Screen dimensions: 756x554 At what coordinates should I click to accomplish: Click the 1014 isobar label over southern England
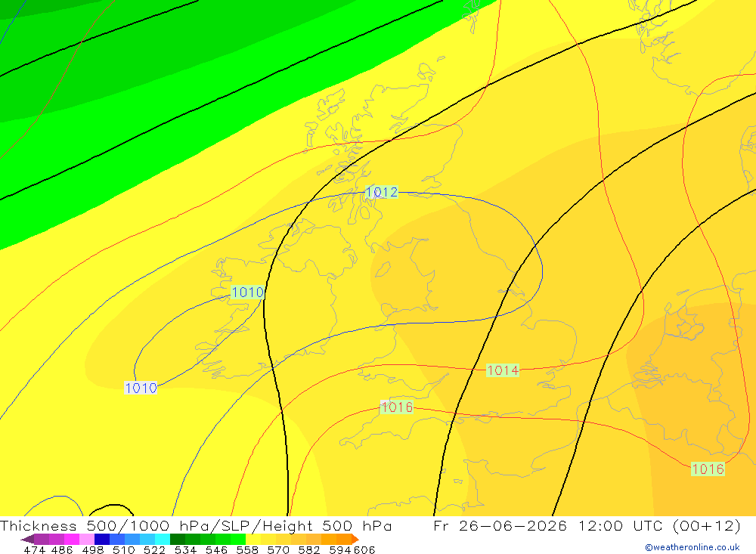click(503, 370)
